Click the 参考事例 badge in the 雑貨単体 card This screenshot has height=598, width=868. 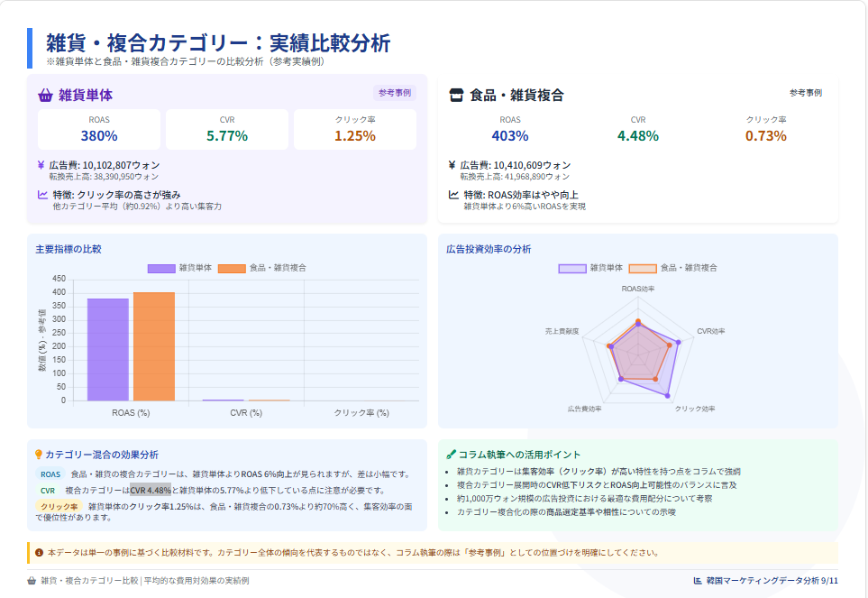click(x=394, y=92)
